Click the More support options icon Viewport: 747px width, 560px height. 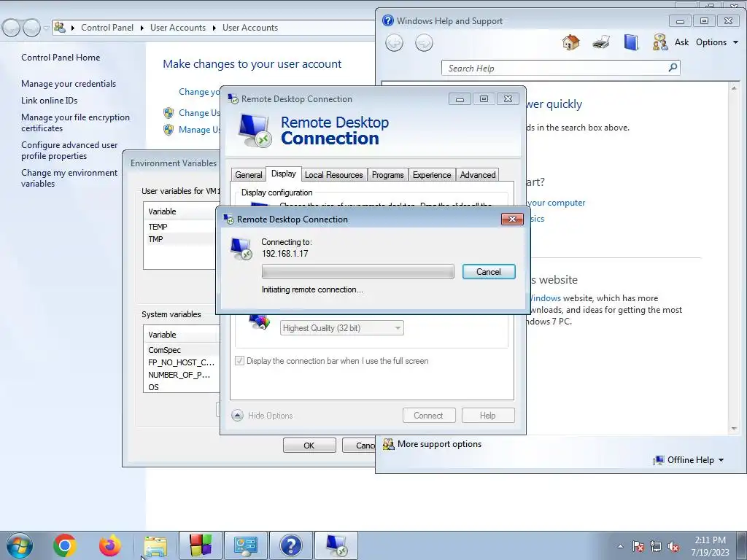[388, 444]
